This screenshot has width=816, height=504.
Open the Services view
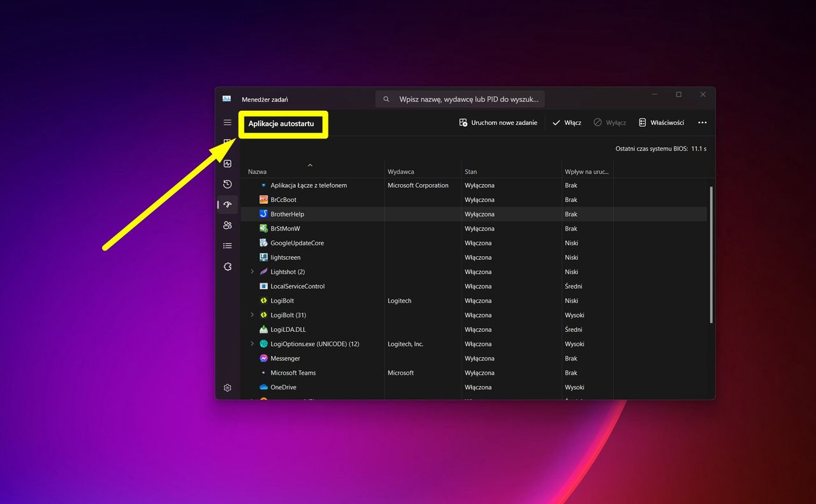pos(228,266)
